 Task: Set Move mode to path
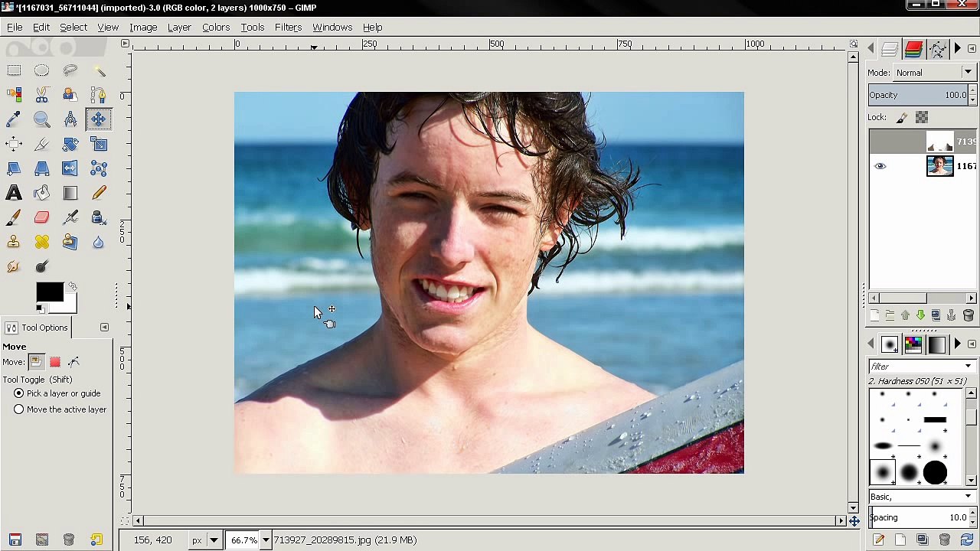(74, 362)
